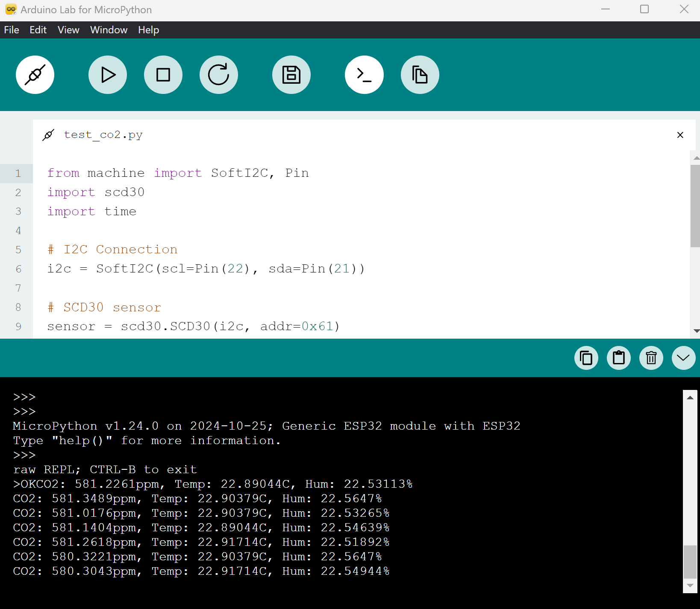Copy terminal output with the copy icon
Image resolution: width=700 pixels, height=609 pixels.
[586, 358]
